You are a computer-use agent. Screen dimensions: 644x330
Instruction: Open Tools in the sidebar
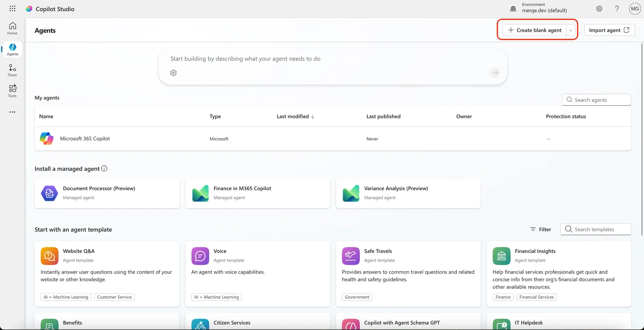coord(12,91)
